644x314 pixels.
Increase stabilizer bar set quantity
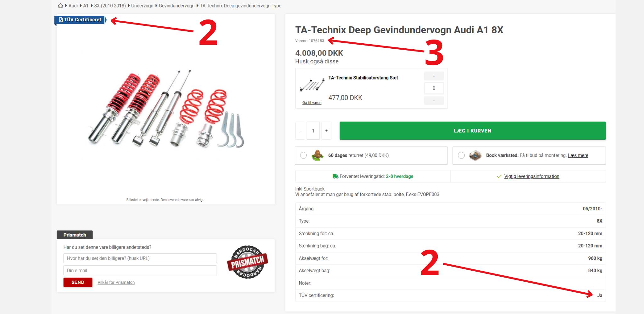click(x=434, y=76)
